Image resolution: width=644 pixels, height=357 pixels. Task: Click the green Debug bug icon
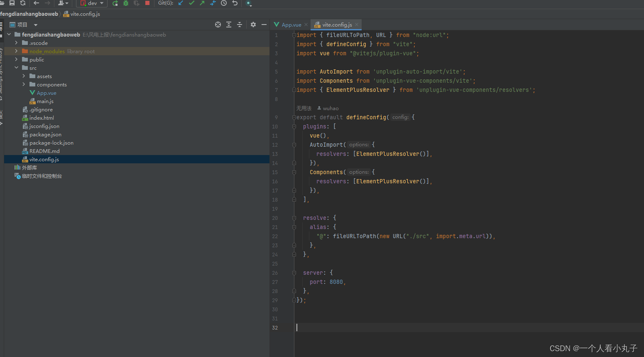[x=126, y=3]
